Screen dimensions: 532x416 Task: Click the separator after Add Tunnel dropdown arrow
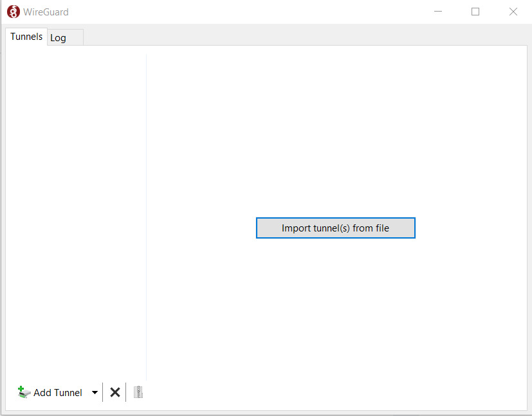pos(103,392)
